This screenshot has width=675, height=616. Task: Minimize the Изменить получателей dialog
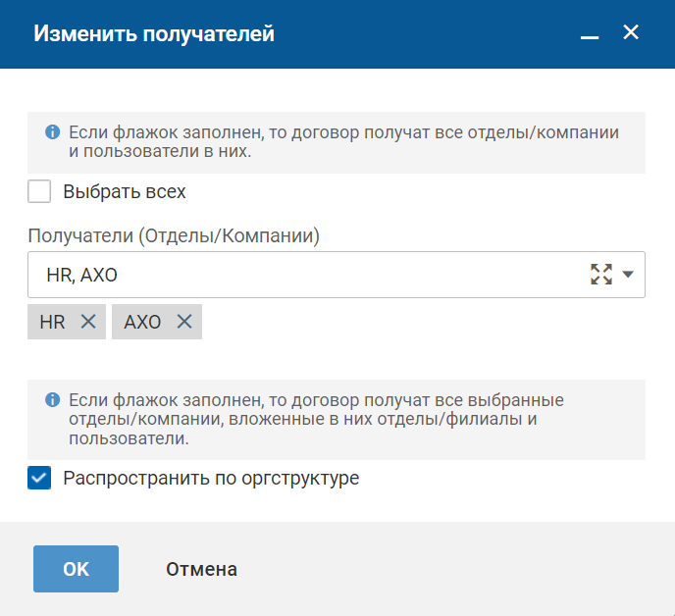[590, 35]
